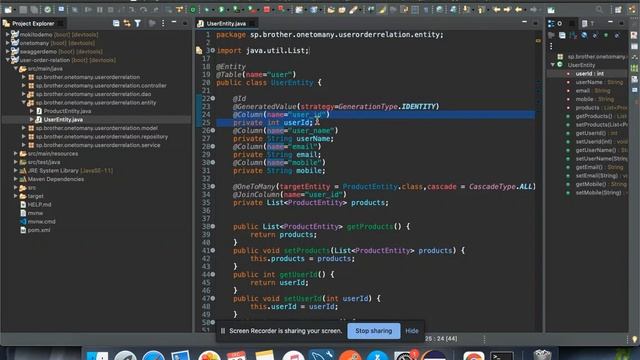640x360 pixels.
Task: Click the New file wizard toolbar icon
Action: pyautogui.click(x=8, y=9)
